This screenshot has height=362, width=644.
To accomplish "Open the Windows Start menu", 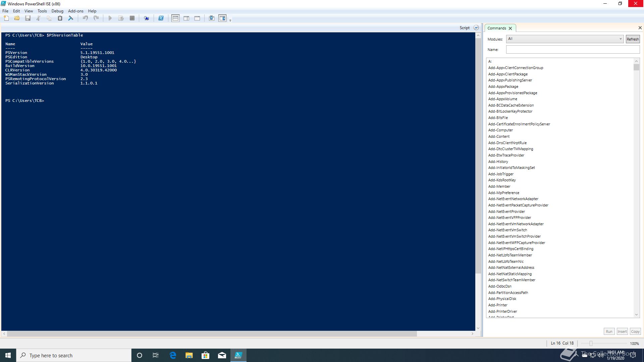I will point(8,355).
